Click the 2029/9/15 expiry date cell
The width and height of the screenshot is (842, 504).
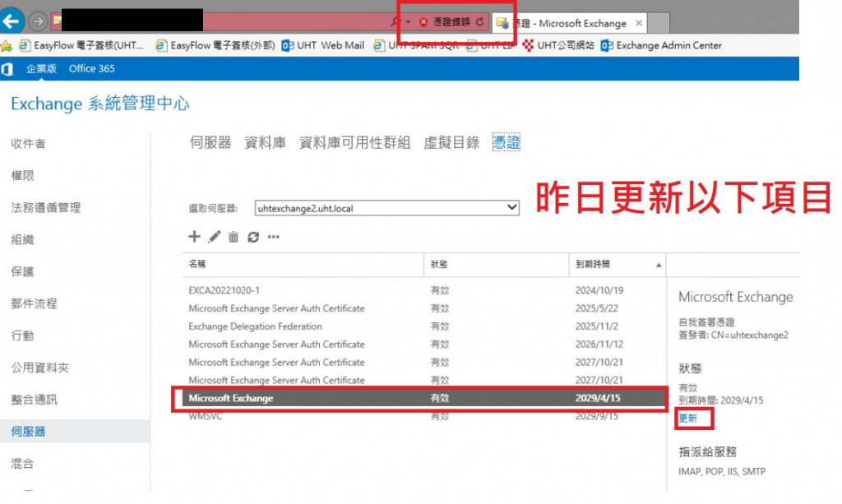pos(597,416)
